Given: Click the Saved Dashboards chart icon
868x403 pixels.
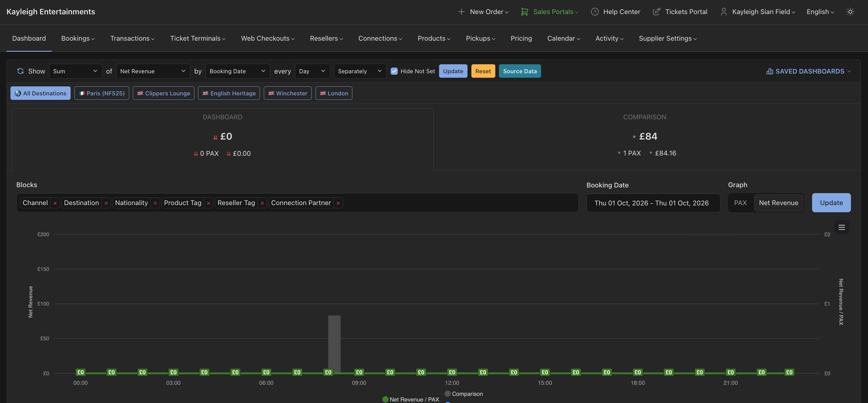Looking at the screenshot, I should pos(770,71).
